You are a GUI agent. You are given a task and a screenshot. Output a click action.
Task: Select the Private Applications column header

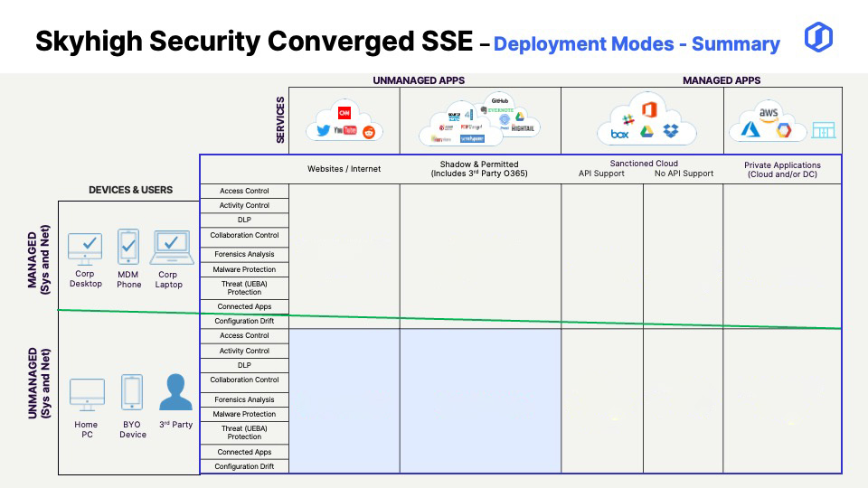pos(782,170)
